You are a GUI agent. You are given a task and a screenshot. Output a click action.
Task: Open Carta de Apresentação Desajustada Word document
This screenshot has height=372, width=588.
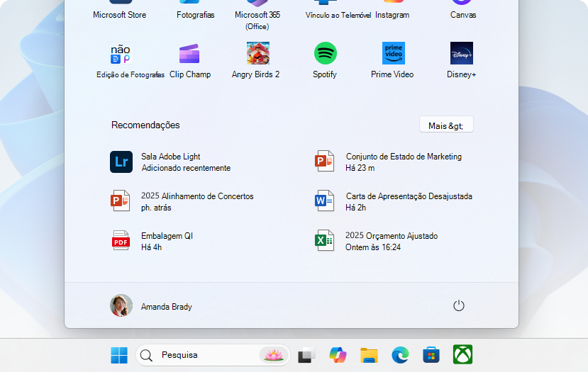[x=394, y=201]
